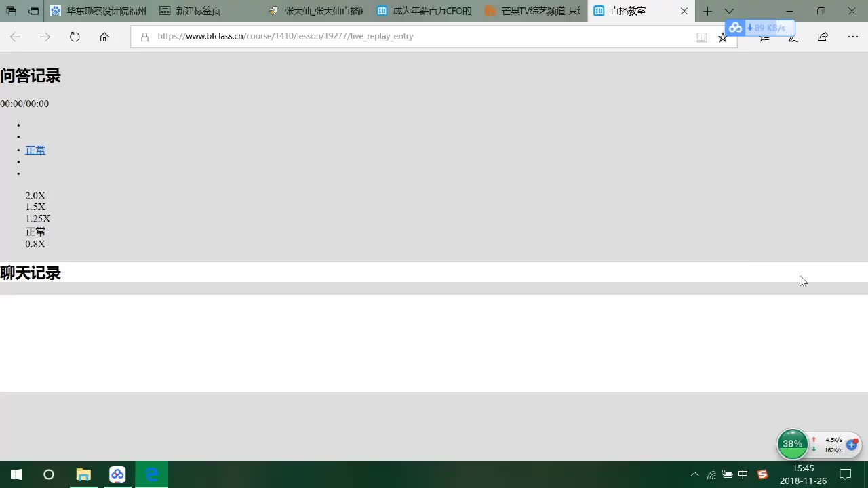Open the share page icon
This screenshot has width=868, height=488.
(823, 37)
